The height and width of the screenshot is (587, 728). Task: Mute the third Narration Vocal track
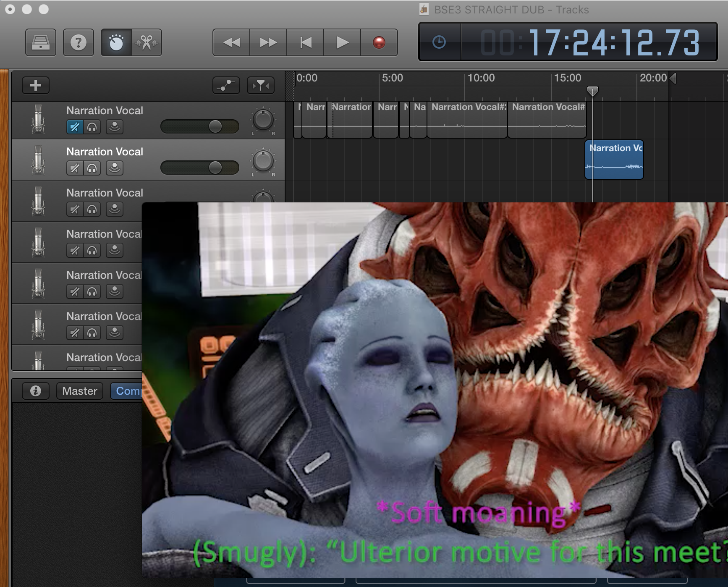point(75,209)
